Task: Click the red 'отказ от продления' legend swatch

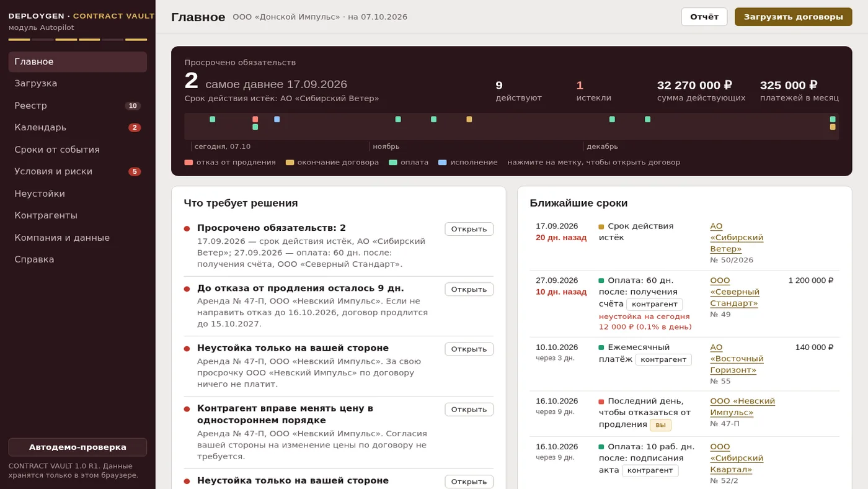Action: (188, 163)
